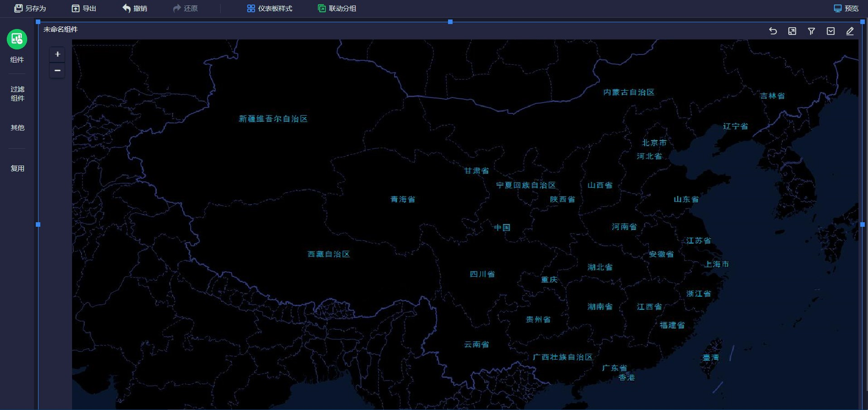Open the 导出 (Export) option

(84, 8)
